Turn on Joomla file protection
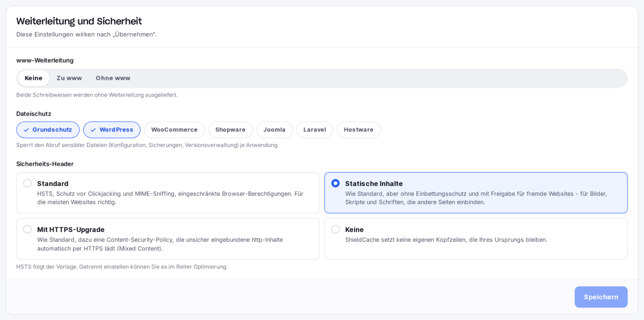 (274, 130)
